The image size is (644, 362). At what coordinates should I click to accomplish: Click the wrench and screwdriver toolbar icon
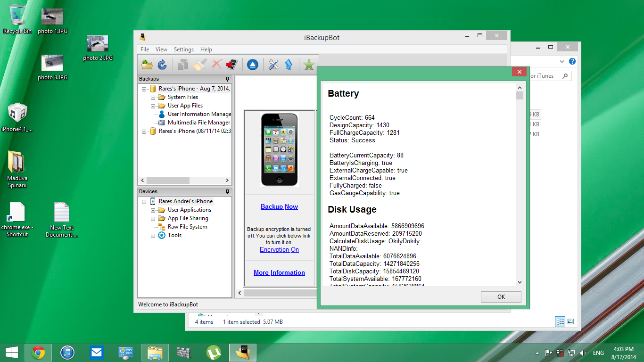(273, 65)
